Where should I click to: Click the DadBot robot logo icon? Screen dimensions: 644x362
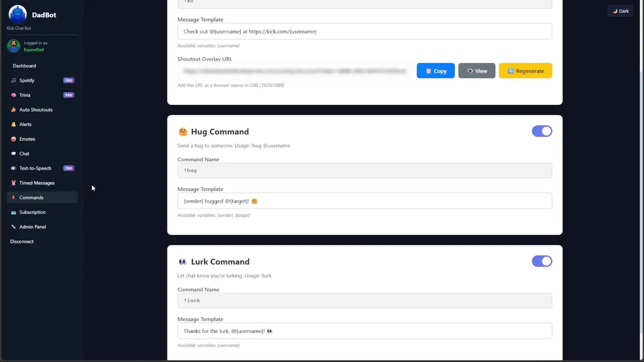pyautogui.click(x=18, y=14)
